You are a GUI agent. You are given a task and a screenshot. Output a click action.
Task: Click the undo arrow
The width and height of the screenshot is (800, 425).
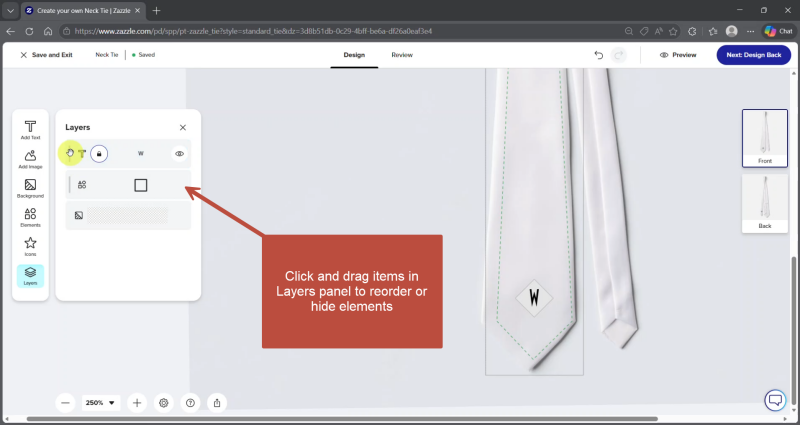(599, 55)
